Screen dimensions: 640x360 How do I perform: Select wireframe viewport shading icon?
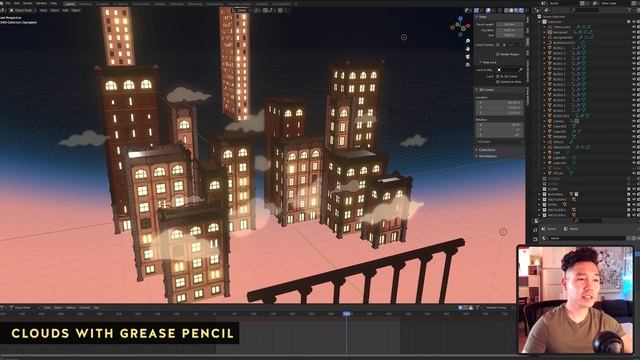pos(507,10)
